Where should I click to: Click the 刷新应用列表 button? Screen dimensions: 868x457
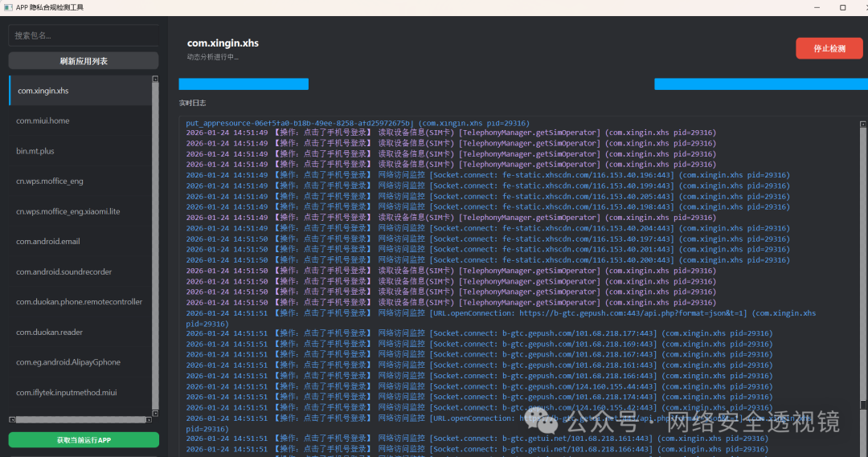click(x=84, y=61)
